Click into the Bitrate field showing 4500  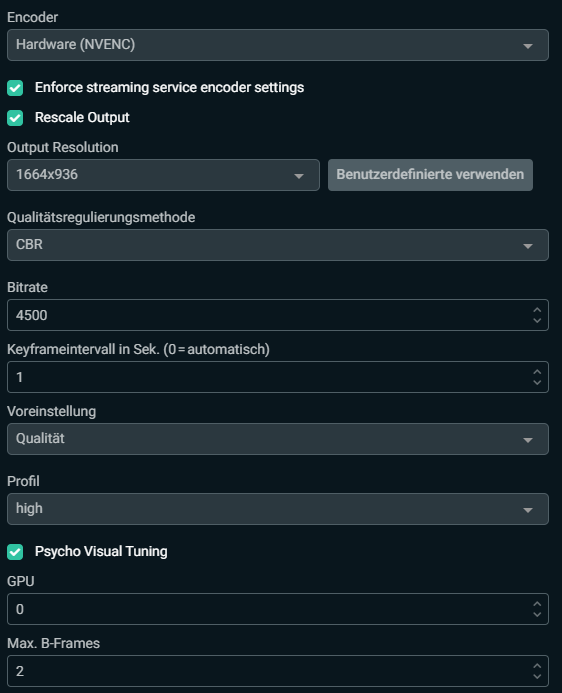tap(277, 315)
